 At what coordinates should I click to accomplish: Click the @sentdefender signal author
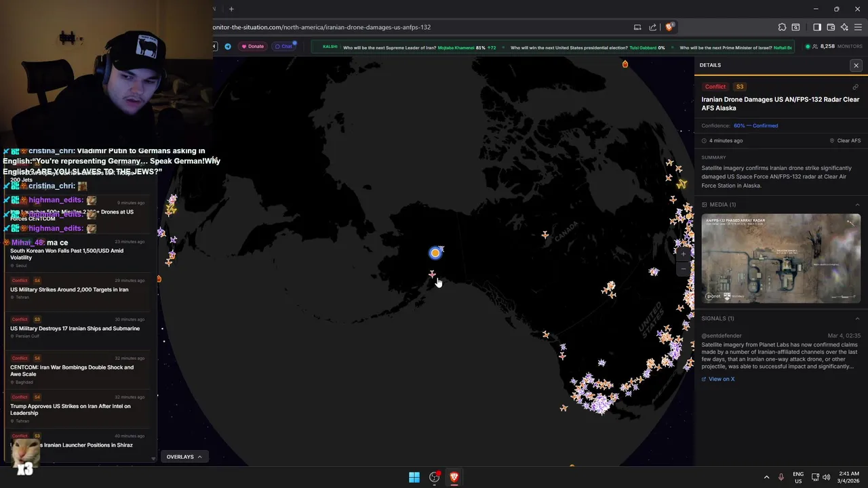click(x=722, y=335)
